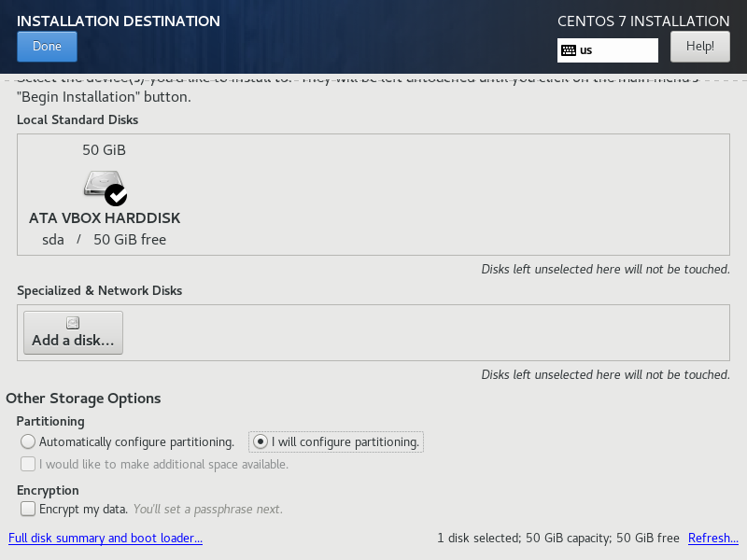Click the small disk icon on Add a disk
The height and width of the screenshot is (560, 747).
tap(73, 323)
